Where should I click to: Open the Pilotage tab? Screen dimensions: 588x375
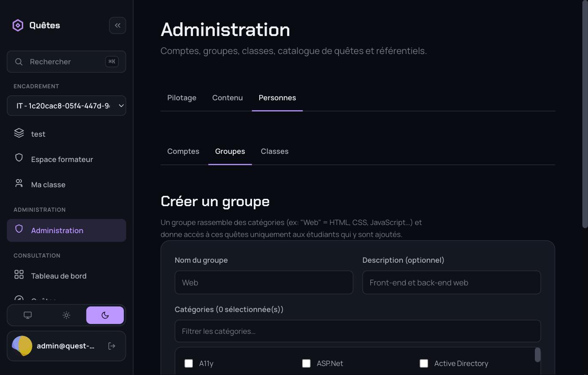tap(182, 98)
